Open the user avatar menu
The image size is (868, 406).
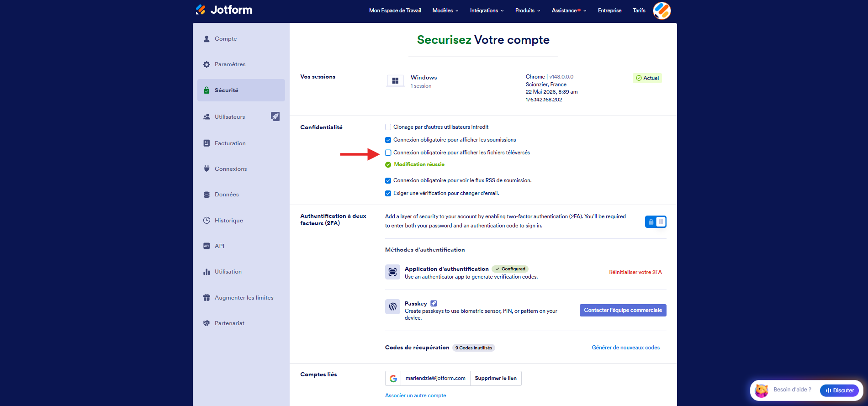tap(662, 11)
